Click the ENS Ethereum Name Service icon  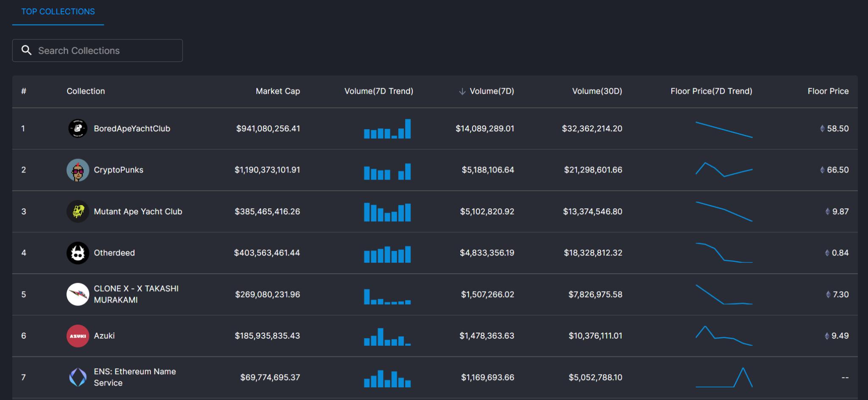click(78, 377)
